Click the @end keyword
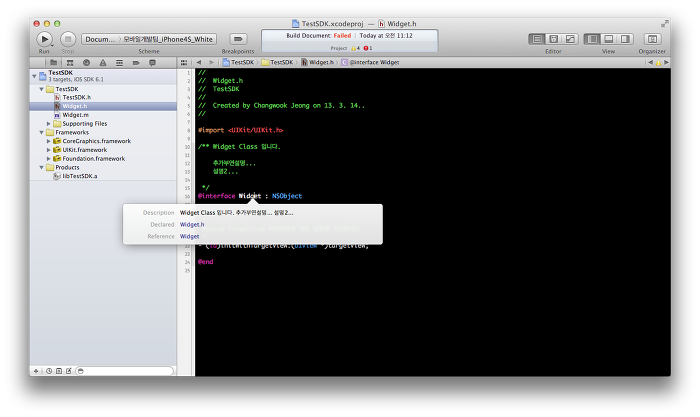The height and width of the screenshot is (417, 700). tap(205, 262)
